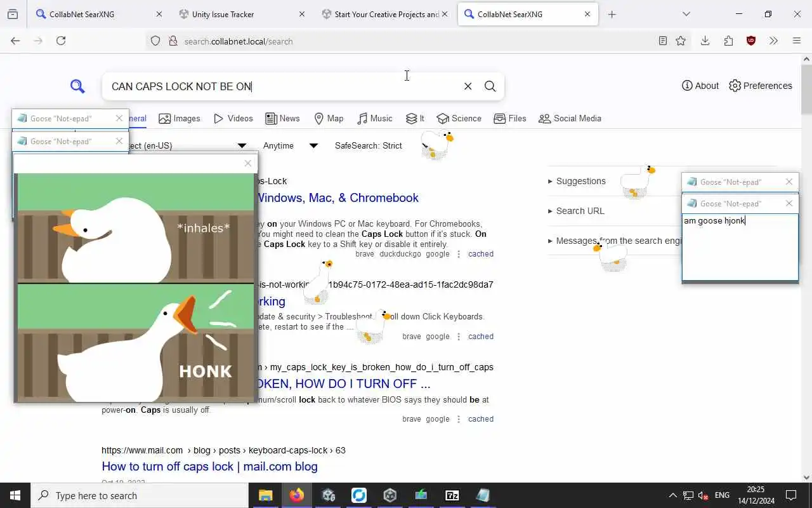
Task: Switch to Videos category
Action: click(x=233, y=119)
